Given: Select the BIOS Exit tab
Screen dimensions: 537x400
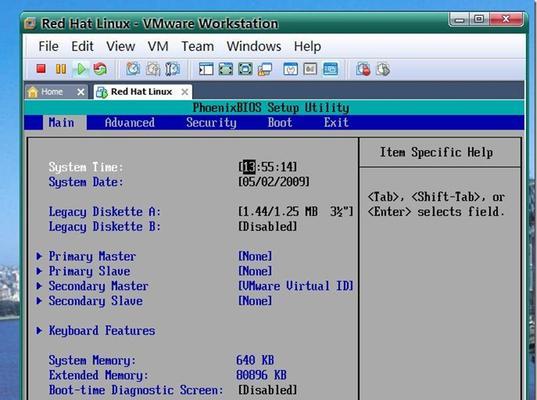Looking at the screenshot, I should click(336, 123).
